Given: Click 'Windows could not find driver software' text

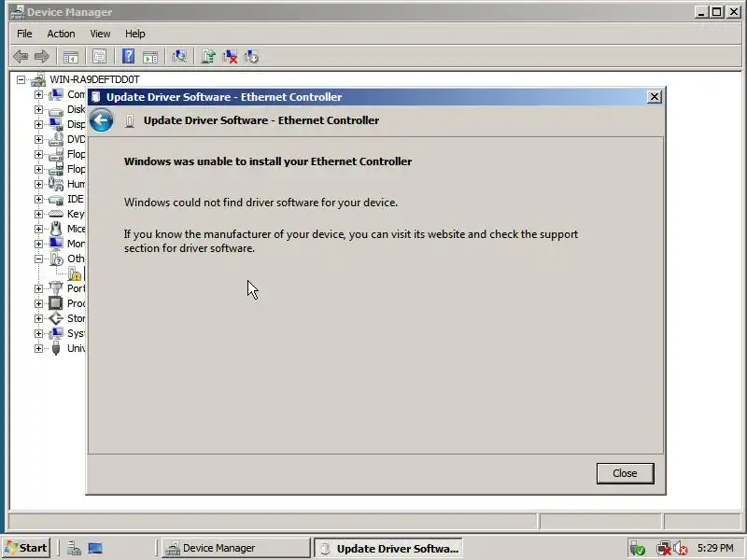Looking at the screenshot, I should [x=261, y=203].
